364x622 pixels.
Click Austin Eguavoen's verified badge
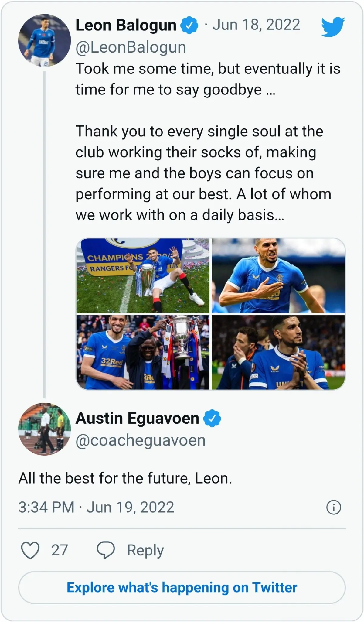click(212, 419)
